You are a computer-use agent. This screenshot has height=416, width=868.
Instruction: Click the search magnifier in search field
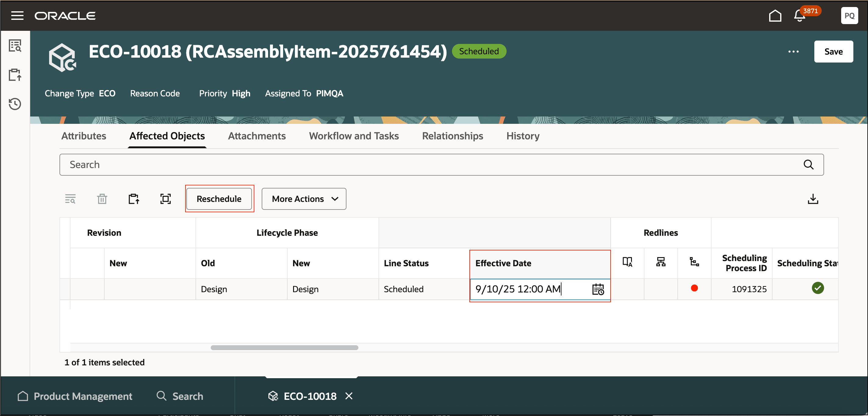808,164
